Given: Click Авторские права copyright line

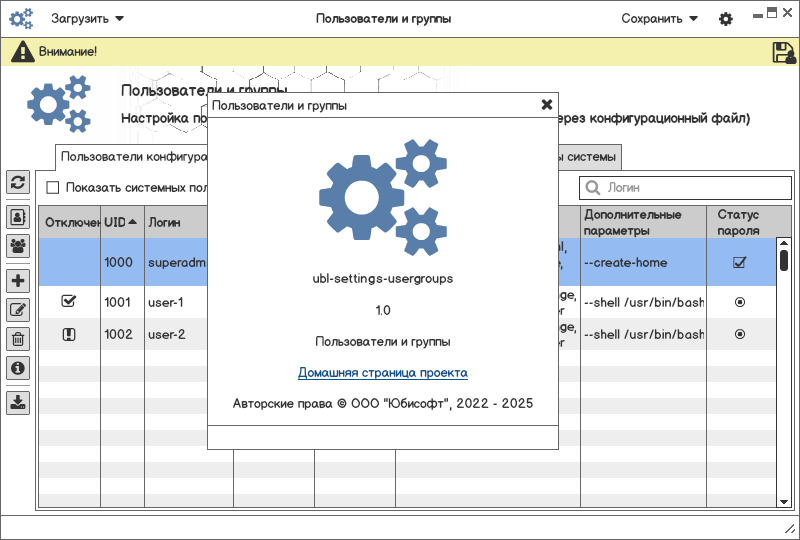Looking at the screenshot, I should (383, 404).
